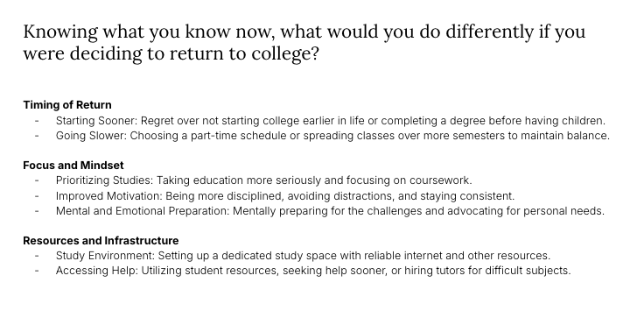This screenshot has width=644, height=325.
Task: Click the 'Prioritizing Studies' bullet text
Action: click(264, 180)
